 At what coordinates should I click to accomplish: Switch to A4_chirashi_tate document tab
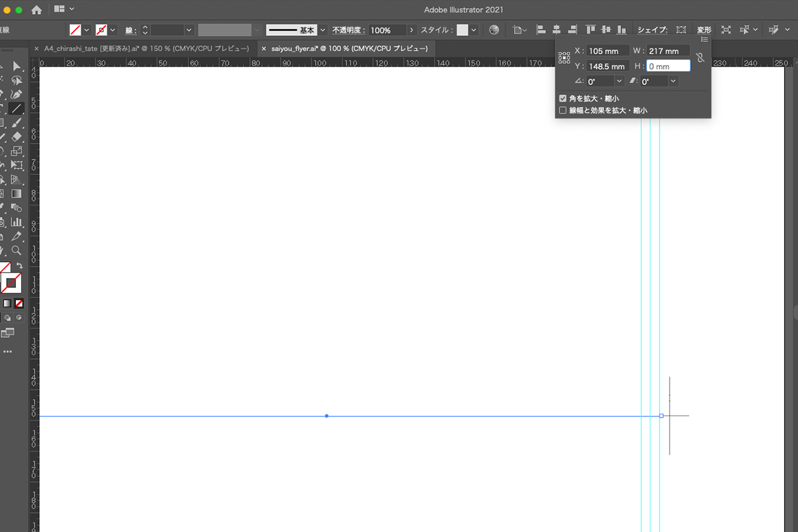click(146, 49)
